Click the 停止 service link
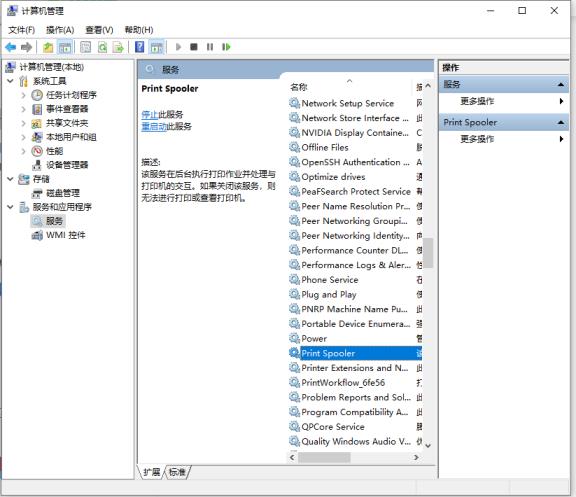The width and height of the screenshot is (576, 497). point(150,115)
